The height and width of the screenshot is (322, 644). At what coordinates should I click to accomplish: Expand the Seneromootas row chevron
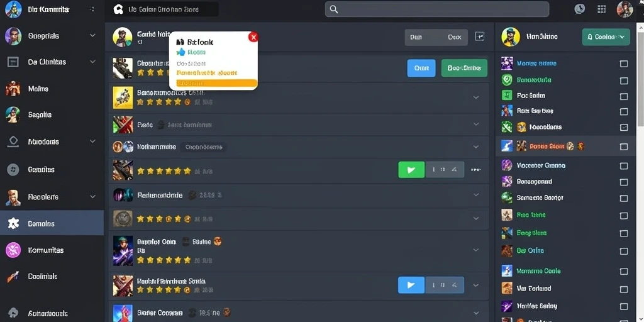point(476,97)
